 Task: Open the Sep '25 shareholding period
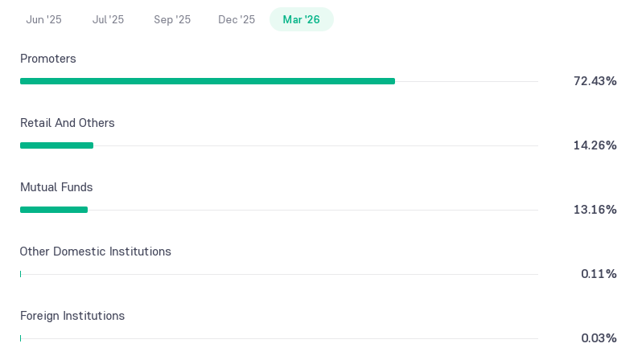click(172, 19)
